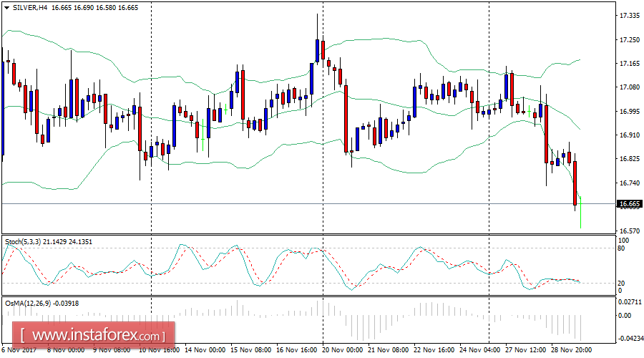
Task: Click the 15 Nov 08:00 time label
Action: click(x=250, y=350)
